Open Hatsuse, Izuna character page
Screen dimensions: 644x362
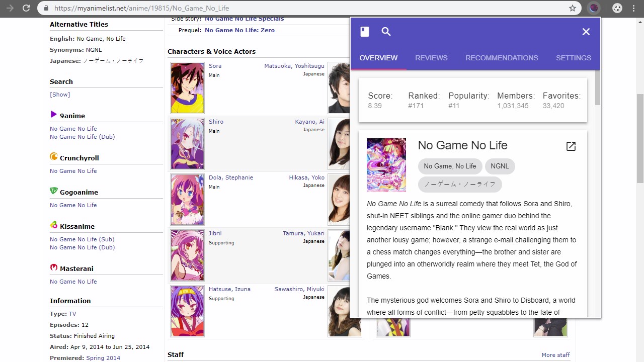click(x=229, y=289)
